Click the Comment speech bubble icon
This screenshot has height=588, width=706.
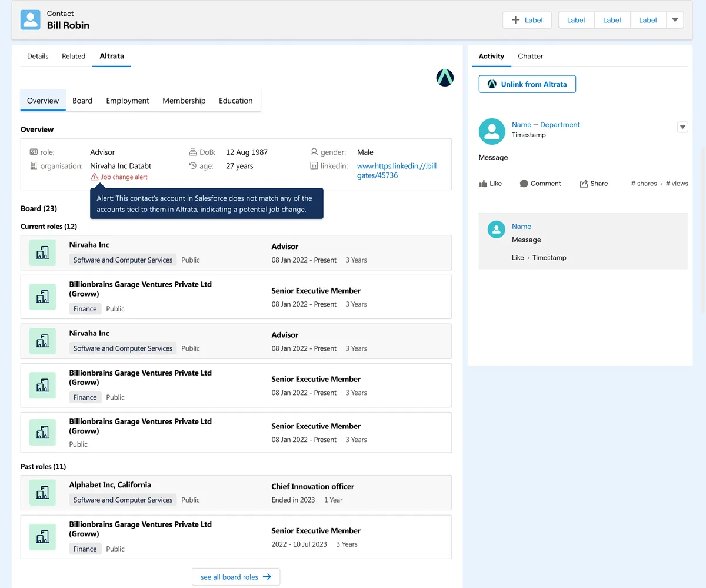pos(524,184)
